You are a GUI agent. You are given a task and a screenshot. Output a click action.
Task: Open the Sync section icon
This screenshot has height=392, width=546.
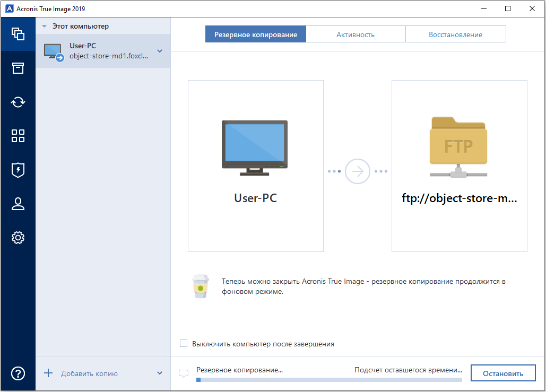tap(18, 102)
